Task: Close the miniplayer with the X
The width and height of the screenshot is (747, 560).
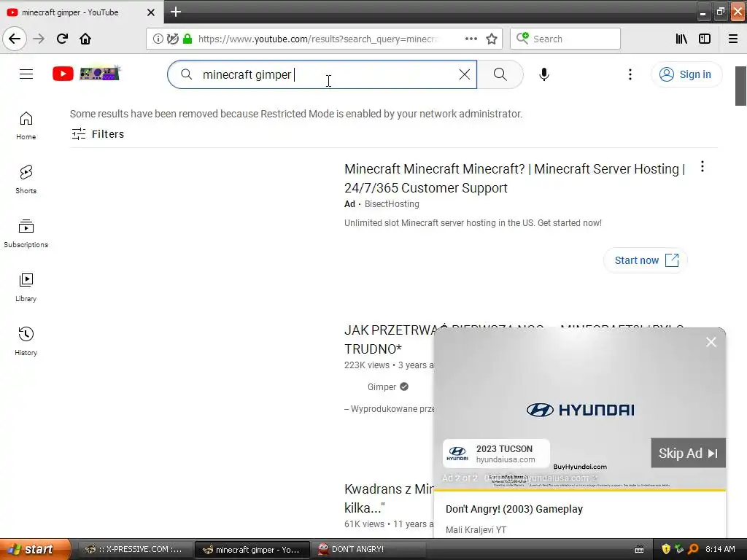Action: pos(711,342)
